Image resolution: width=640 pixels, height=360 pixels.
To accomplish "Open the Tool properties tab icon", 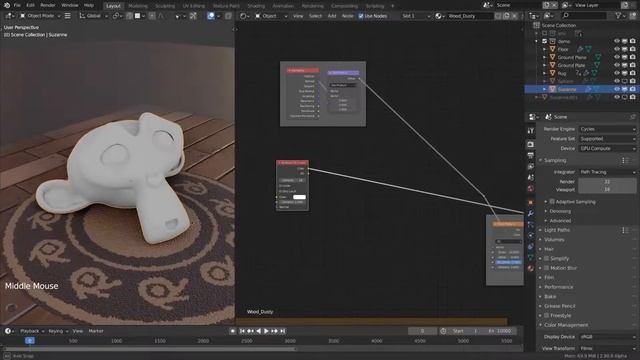I will (x=530, y=131).
